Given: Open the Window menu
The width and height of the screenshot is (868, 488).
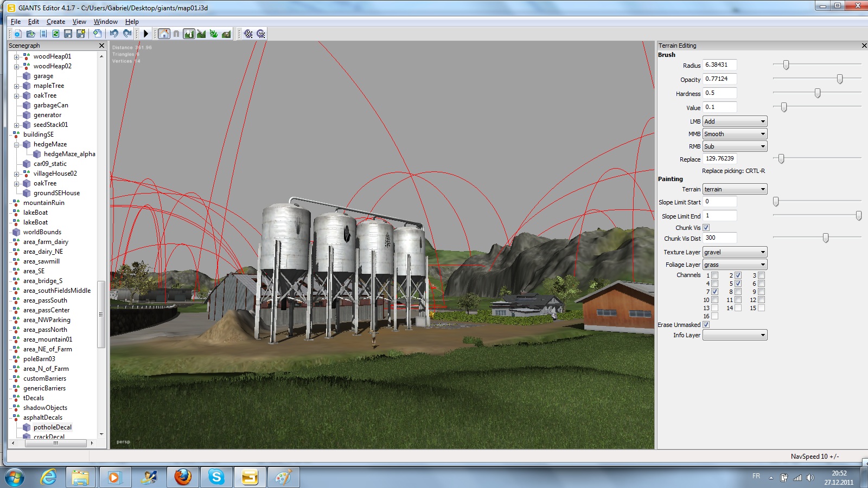Looking at the screenshot, I should click(105, 22).
